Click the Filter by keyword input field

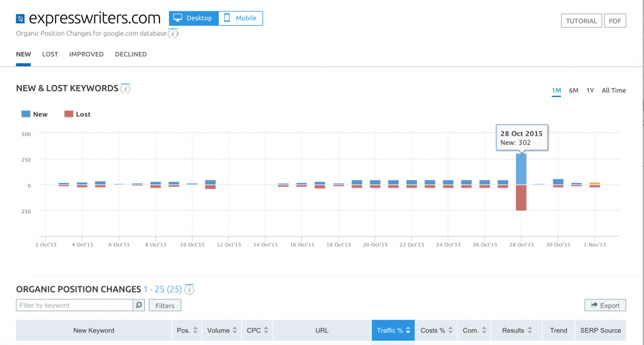[74, 306]
